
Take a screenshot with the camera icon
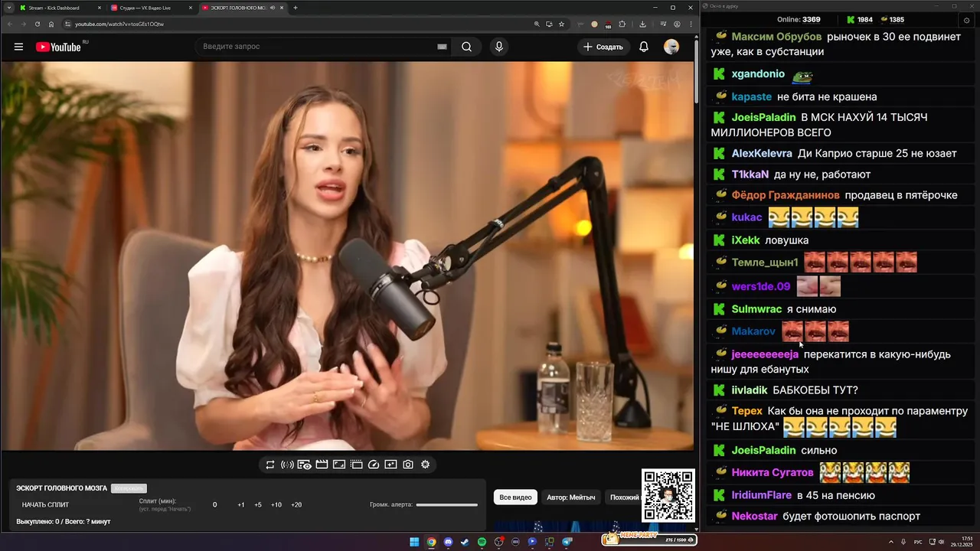coord(408,465)
